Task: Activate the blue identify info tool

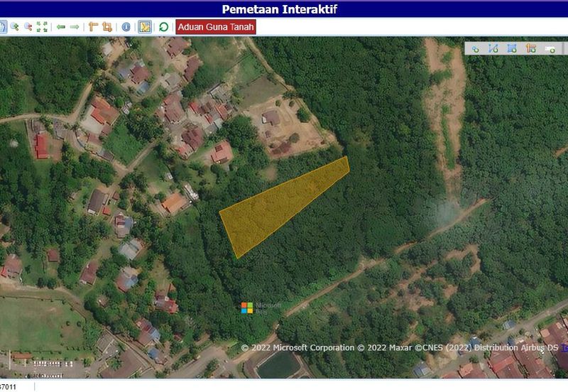Action: pos(126,27)
